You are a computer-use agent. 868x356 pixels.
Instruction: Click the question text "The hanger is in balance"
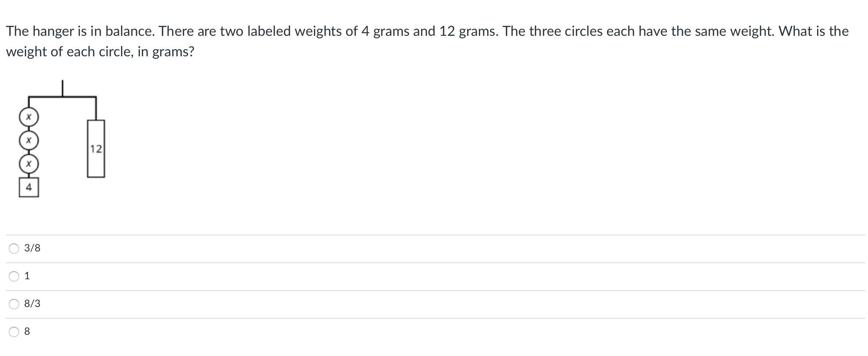point(80,31)
